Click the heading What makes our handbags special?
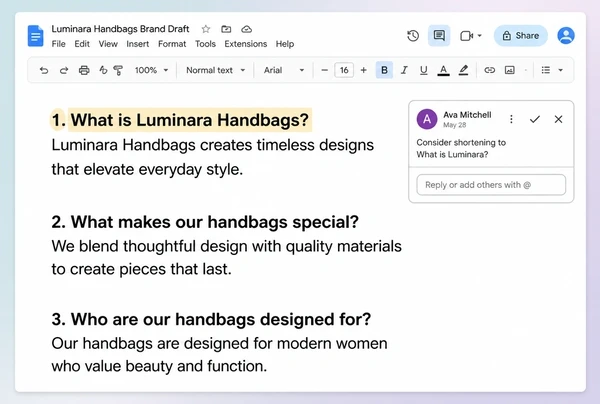Viewport: 600px width, 404px height. (215, 222)
